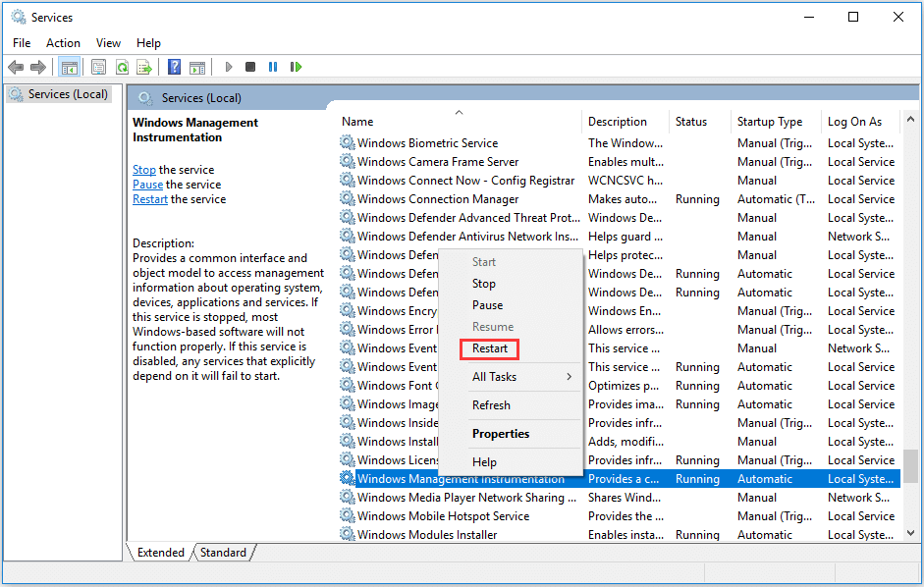Click gear icon of Windows Mobile Hotspot Service
This screenshot has width=924, height=587.
(x=347, y=515)
